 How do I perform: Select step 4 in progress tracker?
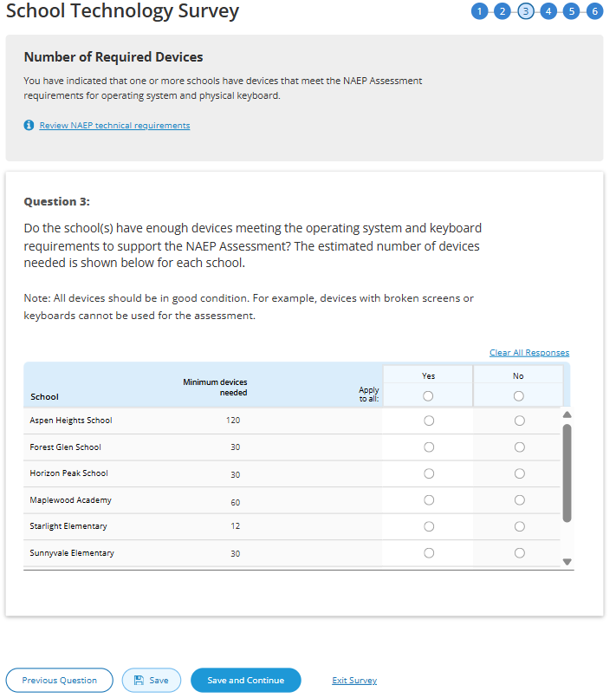point(548,11)
